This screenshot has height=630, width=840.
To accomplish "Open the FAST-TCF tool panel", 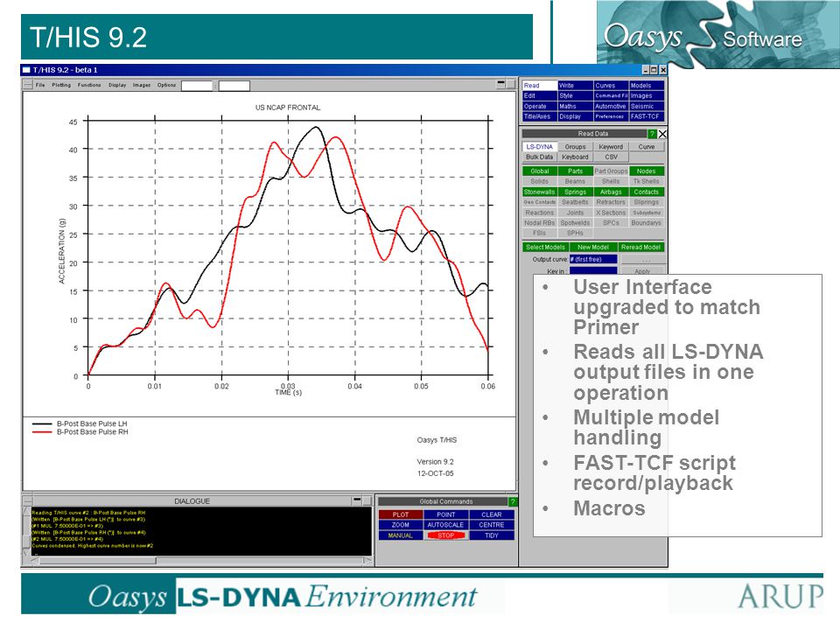I will tap(646, 116).
